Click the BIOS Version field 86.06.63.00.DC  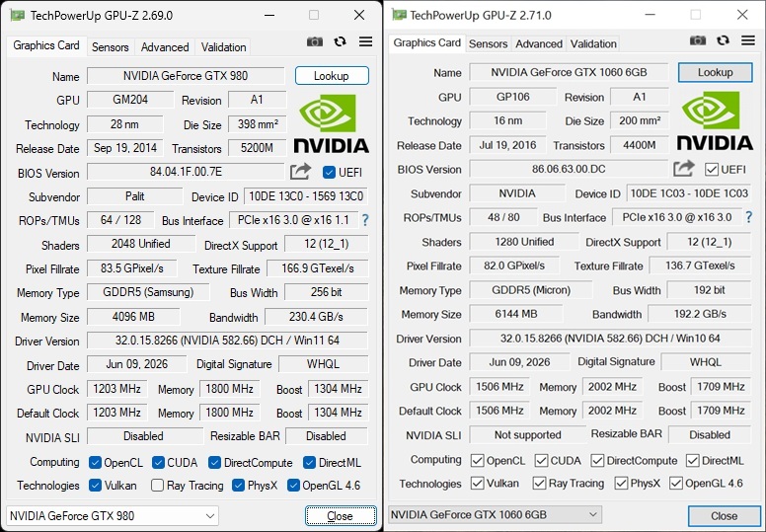coord(569,169)
